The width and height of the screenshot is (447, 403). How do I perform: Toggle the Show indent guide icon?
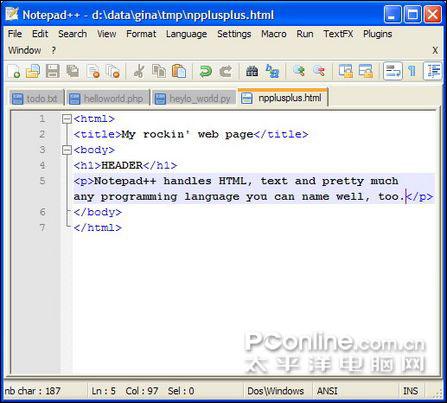pos(433,71)
